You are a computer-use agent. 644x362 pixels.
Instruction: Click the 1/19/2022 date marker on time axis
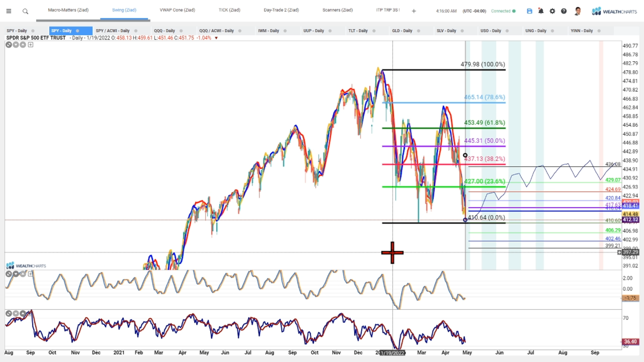(x=392, y=353)
